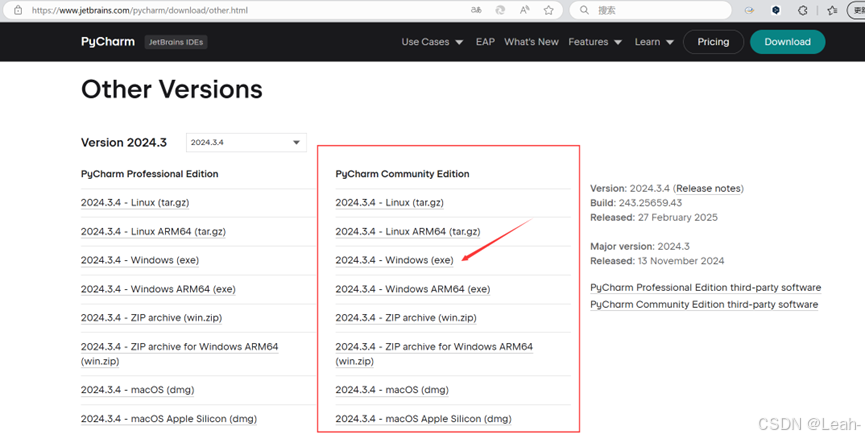Screen dimensions: 865x439
Task: Focus the browser search field
Action: tap(651, 10)
